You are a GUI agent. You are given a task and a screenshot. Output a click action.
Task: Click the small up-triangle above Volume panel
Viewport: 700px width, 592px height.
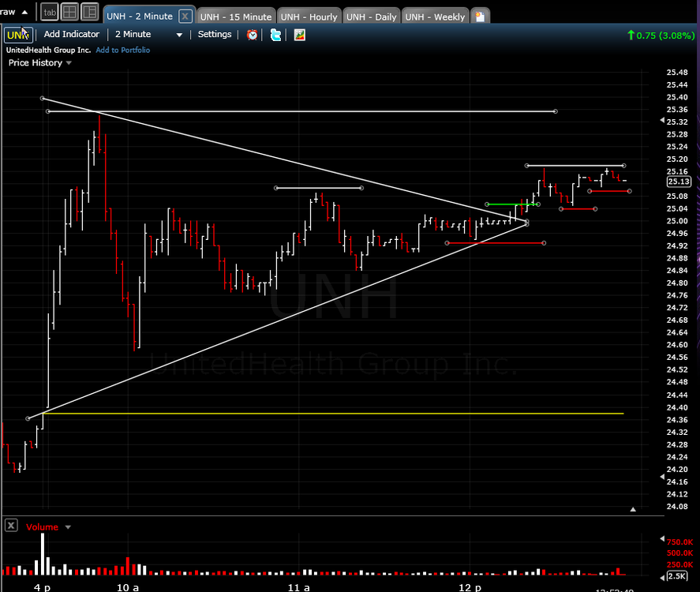[633, 509]
